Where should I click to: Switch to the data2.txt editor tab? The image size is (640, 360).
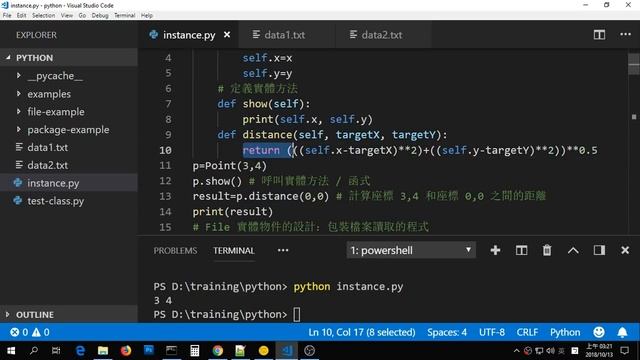tap(383, 35)
